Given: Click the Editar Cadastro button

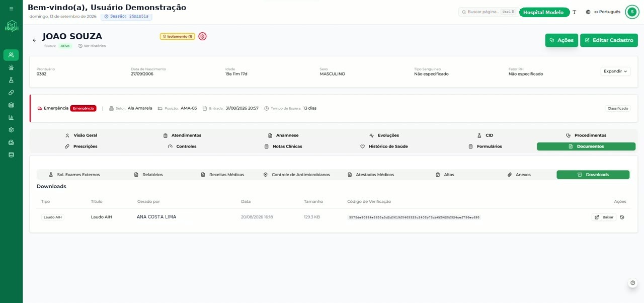Looking at the screenshot, I should point(609,40).
